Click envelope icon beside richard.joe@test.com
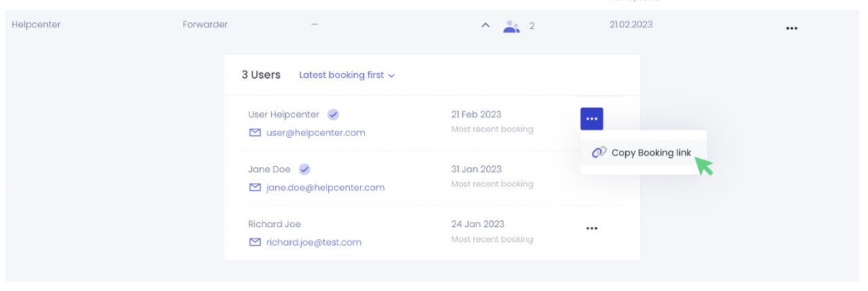Image resolution: width=868 pixels, height=291 pixels. [x=255, y=242]
